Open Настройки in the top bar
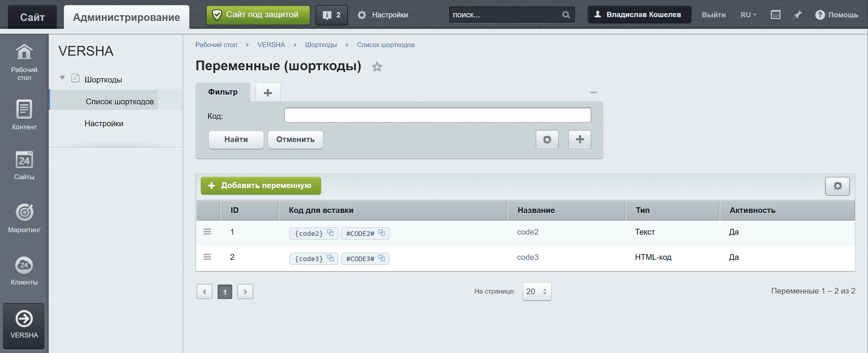Image resolution: width=868 pixels, height=353 pixels. pyautogui.click(x=383, y=15)
